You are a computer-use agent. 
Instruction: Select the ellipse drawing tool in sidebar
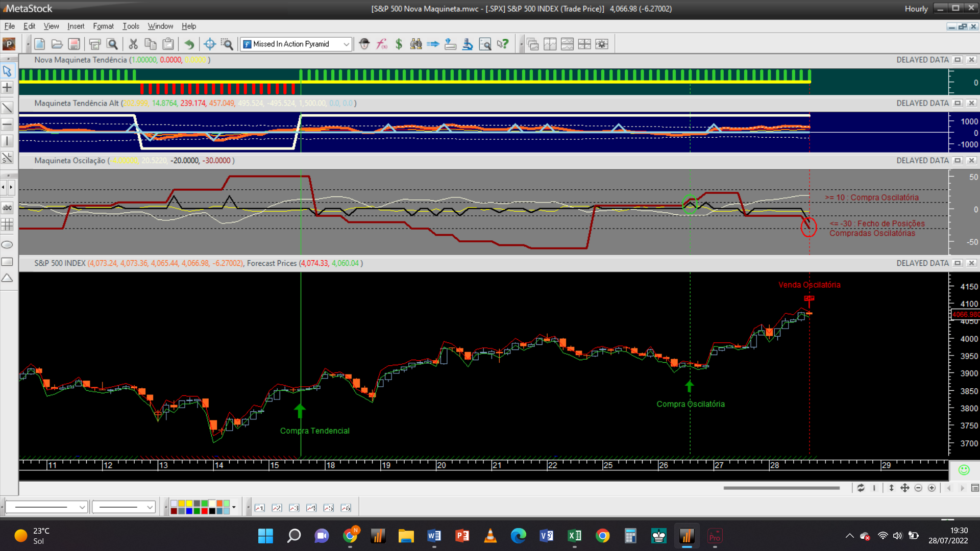[7, 245]
